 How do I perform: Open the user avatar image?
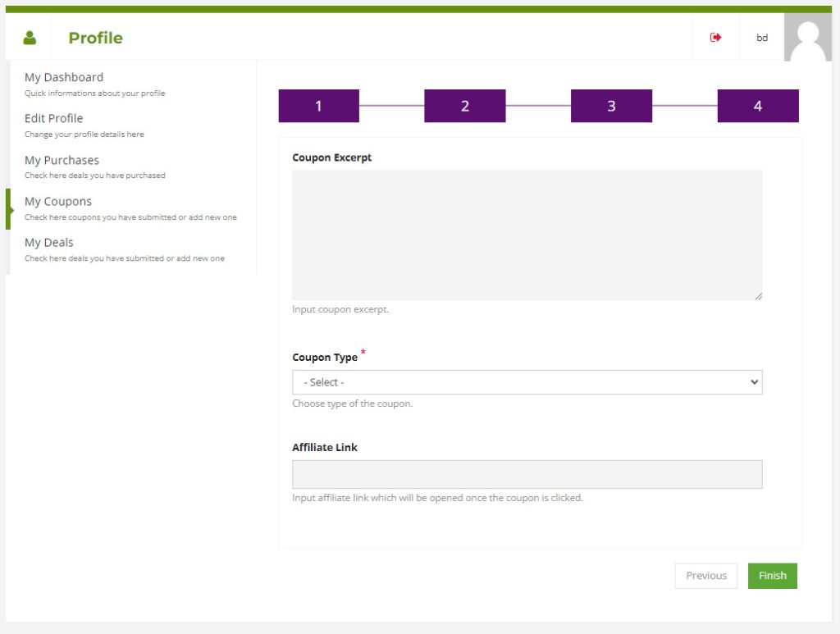click(x=808, y=38)
